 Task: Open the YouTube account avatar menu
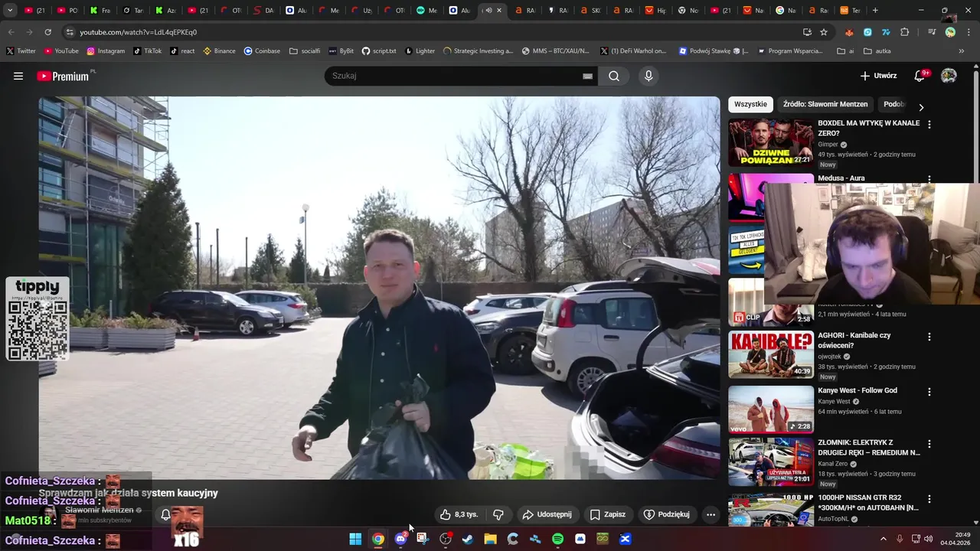click(949, 76)
